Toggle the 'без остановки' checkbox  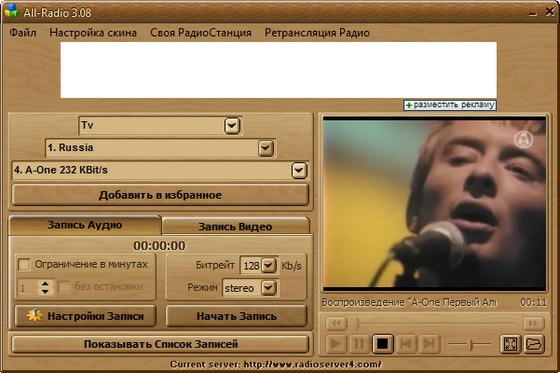[x=64, y=287]
